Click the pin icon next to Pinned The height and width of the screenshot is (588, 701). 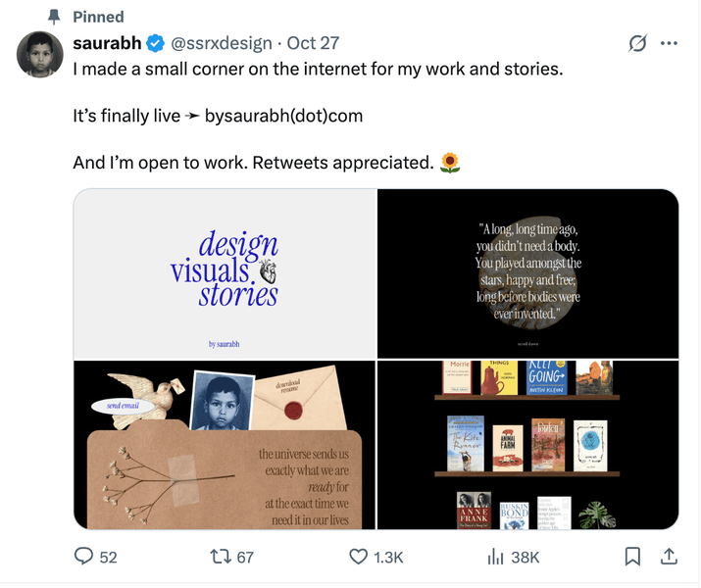pos(53,17)
